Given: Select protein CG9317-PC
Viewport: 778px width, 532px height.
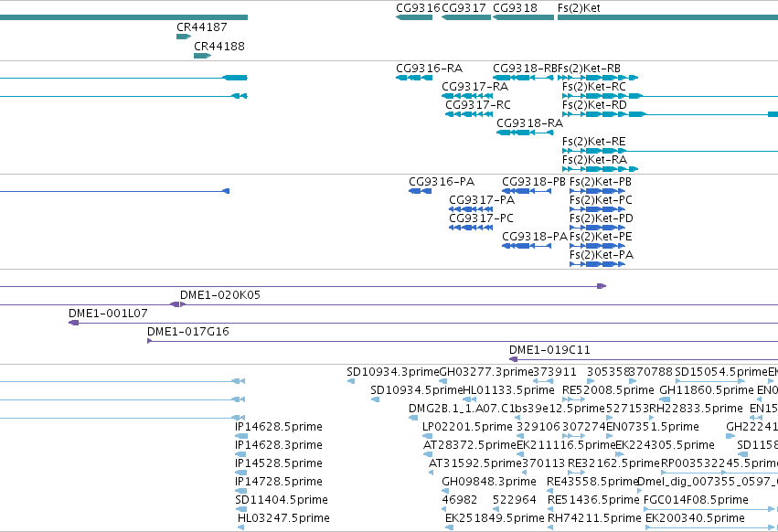Looking at the screenshot, I should pyautogui.click(x=471, y=228).
